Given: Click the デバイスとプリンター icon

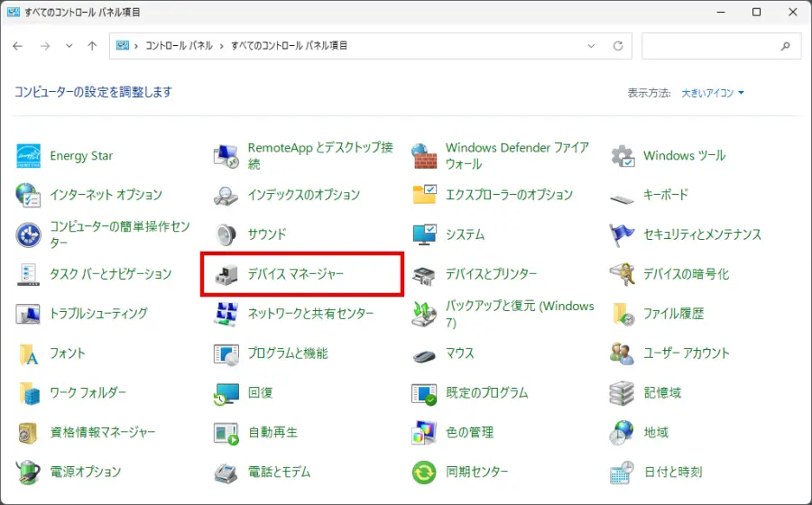Looking at the screenshot, I should [x=424, y=274].
